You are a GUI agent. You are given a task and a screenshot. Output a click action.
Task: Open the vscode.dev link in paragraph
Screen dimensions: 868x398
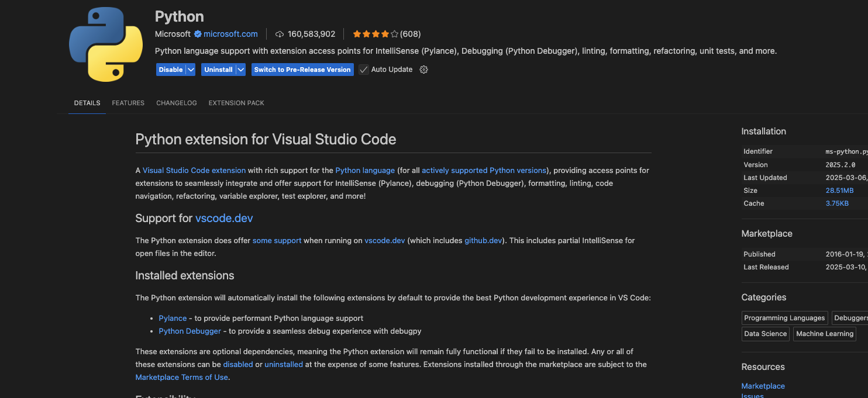385,240
